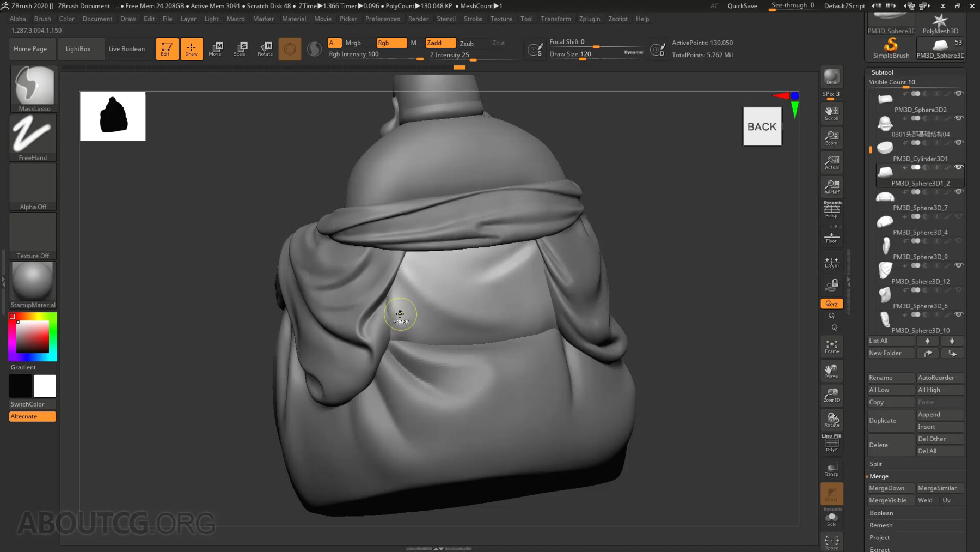Frame the model in the viewport

(x=831, y=347)
